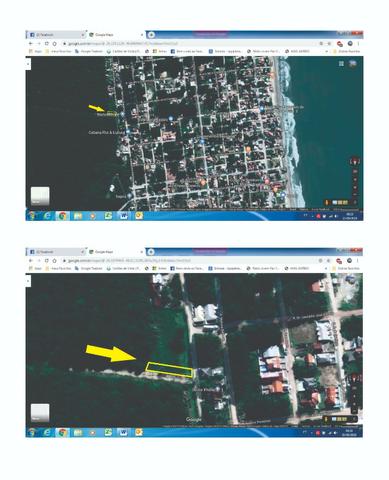
Task: Open File Explorer from top taskbar
Action: point(78,216)
